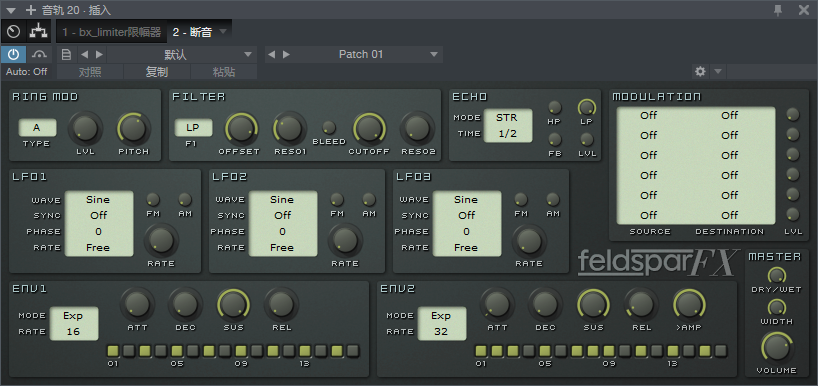Click LFO1 WAVE Sine value
This screenshot has width=818, height=386.
pos(98,200)
